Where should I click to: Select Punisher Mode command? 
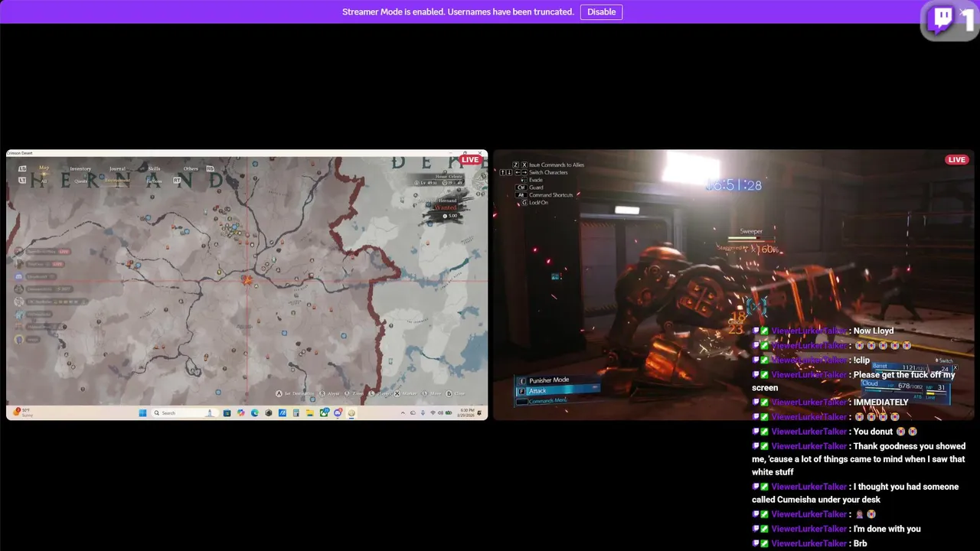point(548,380)
